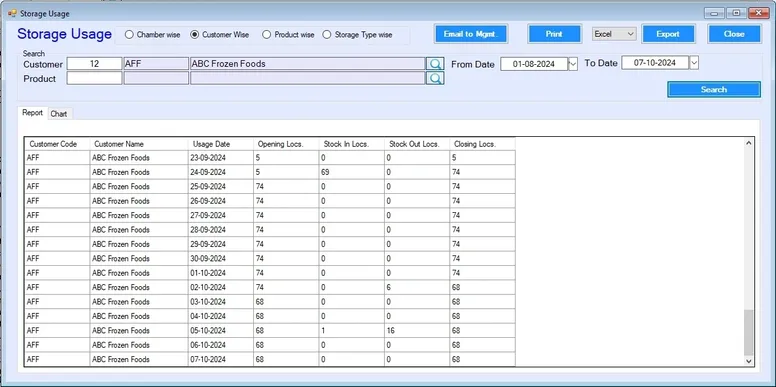This screenshot has width=776, height=387.
Task: Select the Storage Type wise radio button
Action: tap(327, 35)
